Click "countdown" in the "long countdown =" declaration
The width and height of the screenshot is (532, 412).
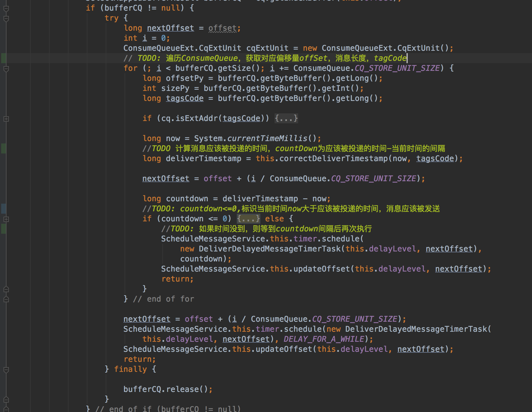tap(187, 199)
